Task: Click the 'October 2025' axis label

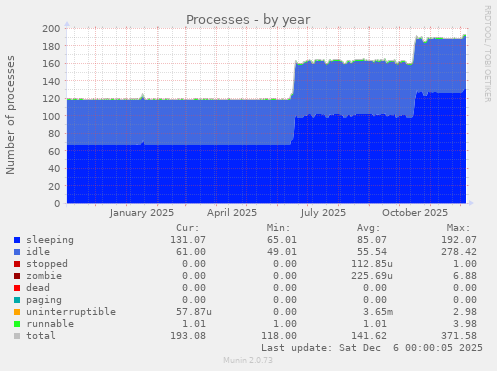Action: [415, 213]
